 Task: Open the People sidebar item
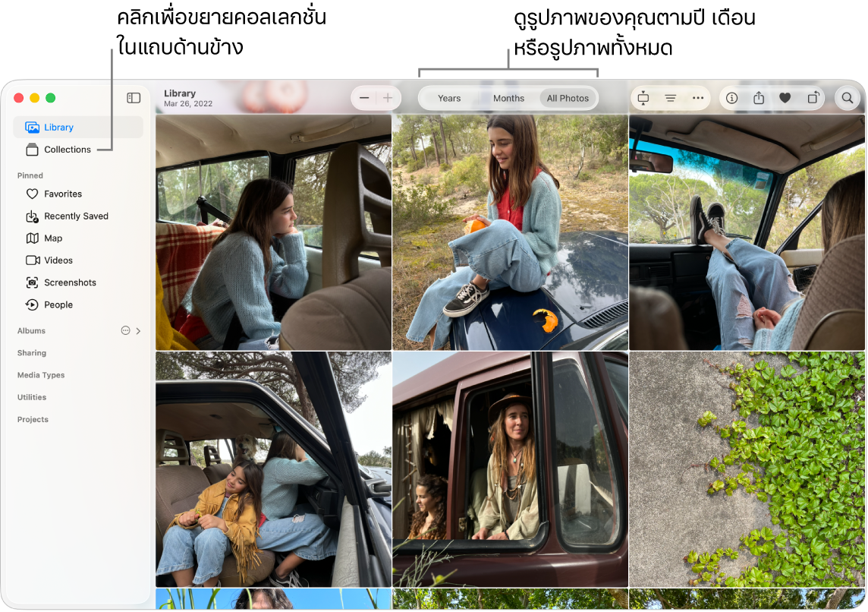[58, 304]
